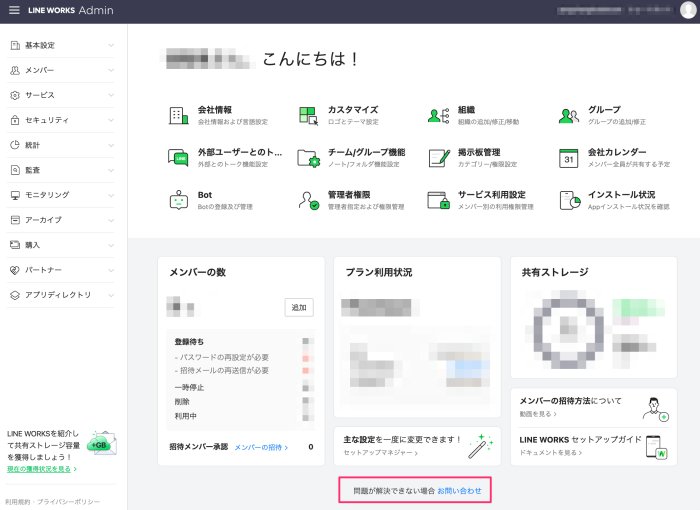Image resolution: width=700 pixels, height=510 pixels.
Task: Click the 一時停止 status row
Action: click(242, 387)
